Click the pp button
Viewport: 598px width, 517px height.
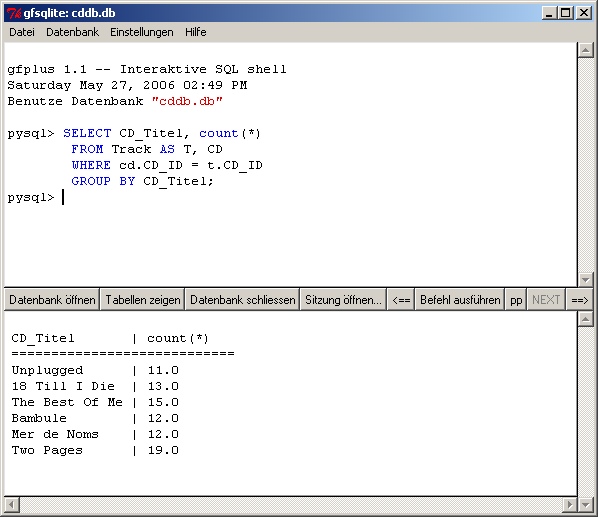tap(516, 300)
